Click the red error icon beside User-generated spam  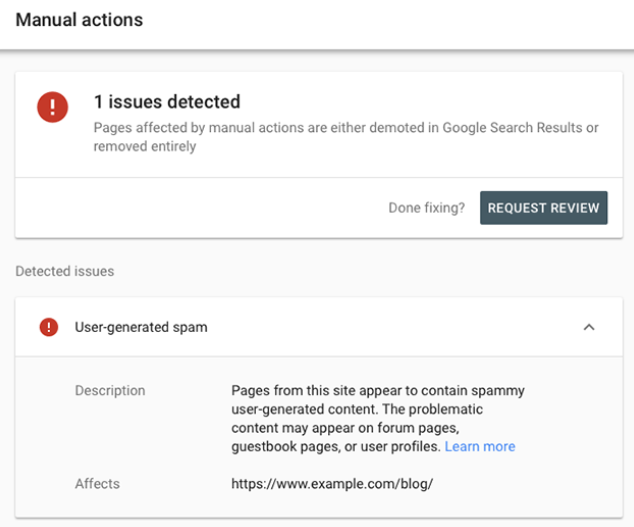48,327
